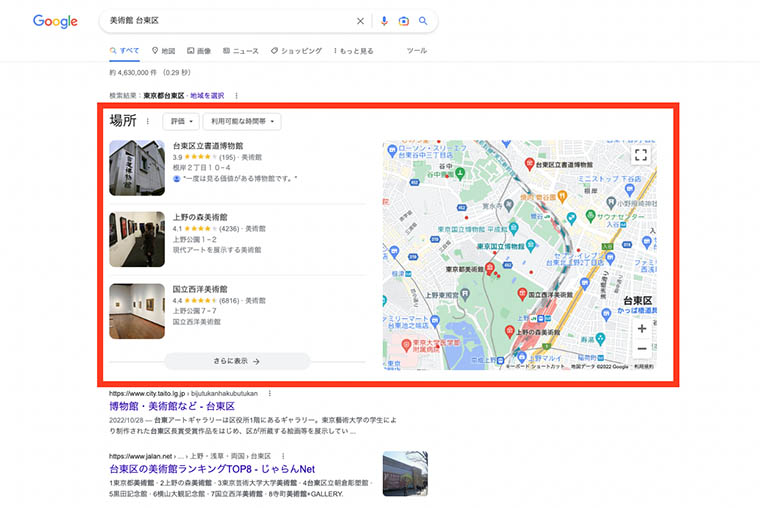The height and width of the screenshot is (508, 760).
Task: Switch to the 画像 tab
Action: pos(199,51)
